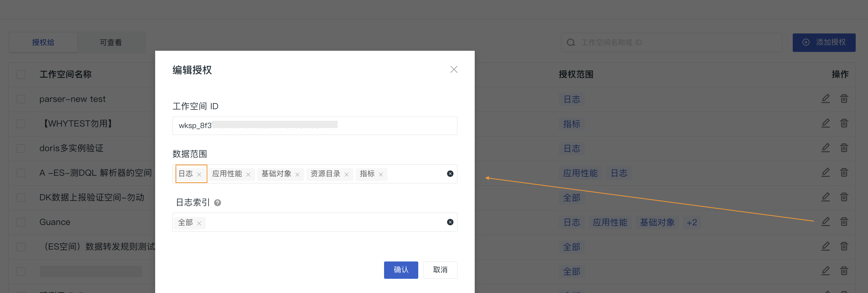Remove the 应用性能 tag from data scope
Viewport: 868px width, 293px height.
coord(248,175)
